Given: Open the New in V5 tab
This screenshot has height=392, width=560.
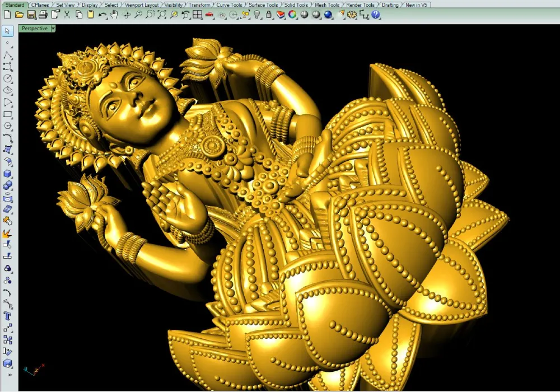Looking at the screenshot, I should click(x=416, y=4).
